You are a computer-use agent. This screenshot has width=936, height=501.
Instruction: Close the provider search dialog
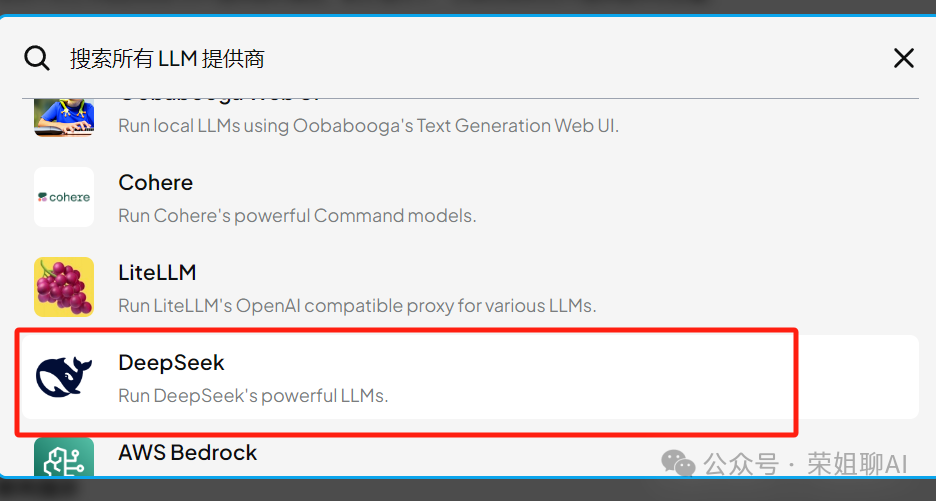903,59
